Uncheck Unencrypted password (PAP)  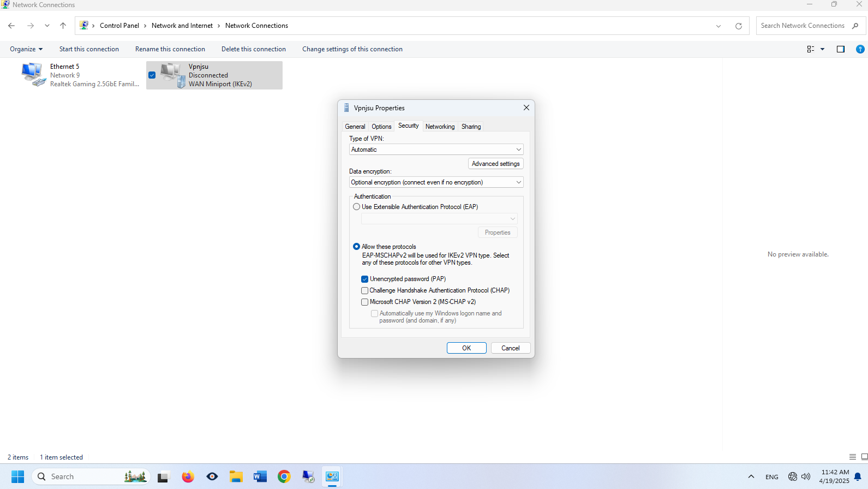coord(364,279)
